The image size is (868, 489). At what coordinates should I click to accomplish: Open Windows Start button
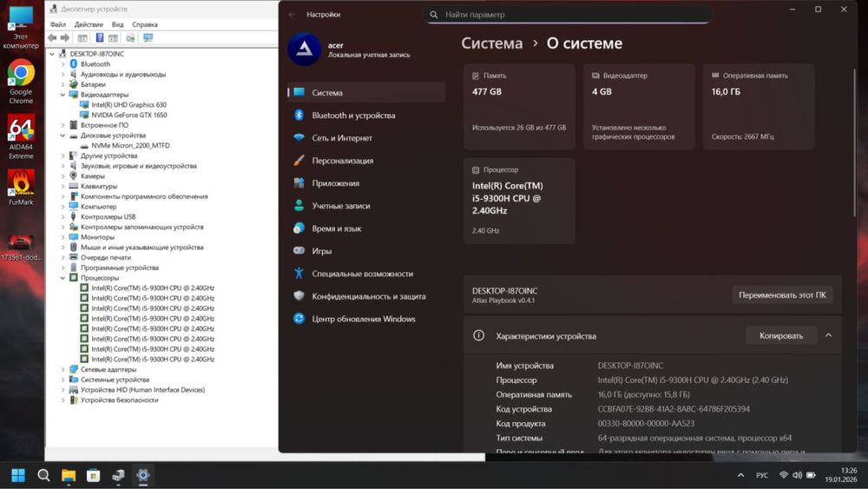(x=18, y=475)
